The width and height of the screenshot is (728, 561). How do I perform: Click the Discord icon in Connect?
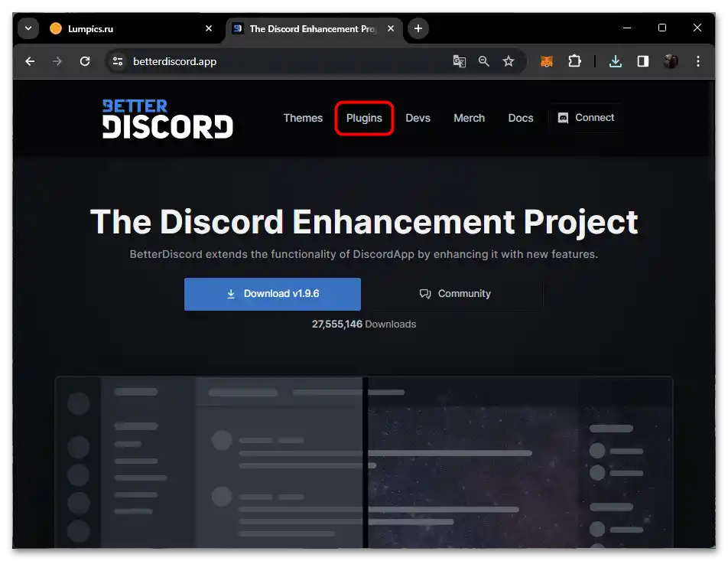(x=563, y=118)
